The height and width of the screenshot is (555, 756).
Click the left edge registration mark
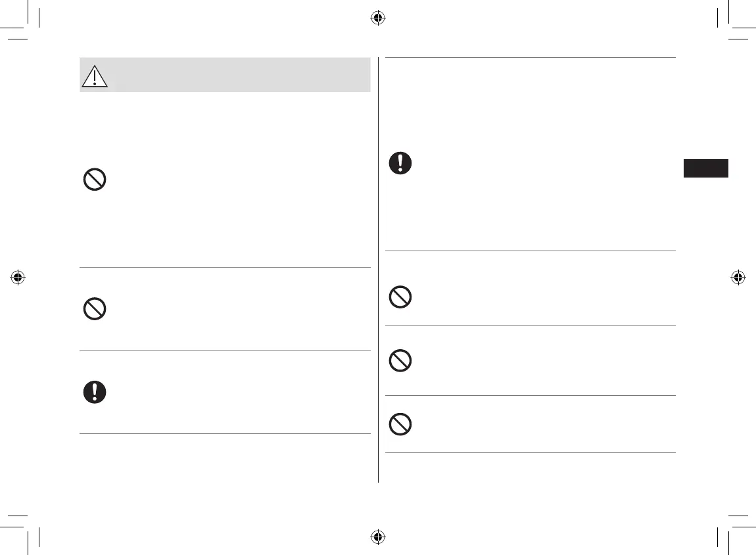point(18,277)
